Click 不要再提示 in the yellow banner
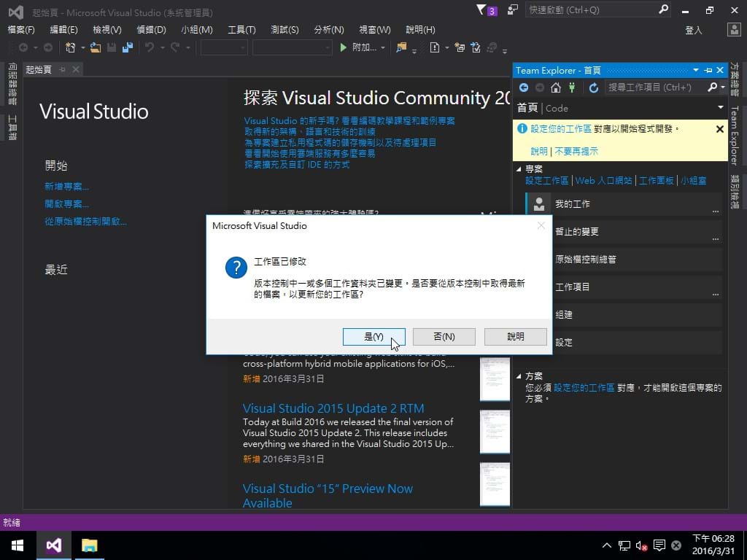The width and height of the screenshot is (747, 560). coord(576,152)
